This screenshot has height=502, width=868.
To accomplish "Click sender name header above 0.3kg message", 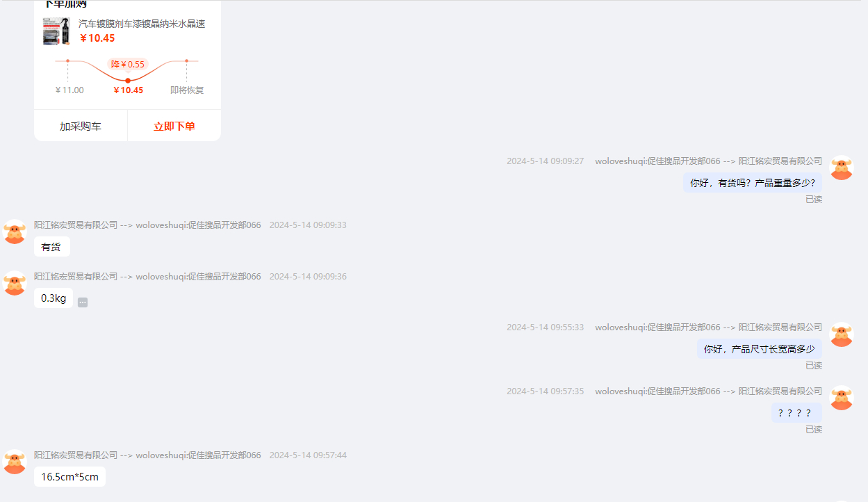I will 147,277.
